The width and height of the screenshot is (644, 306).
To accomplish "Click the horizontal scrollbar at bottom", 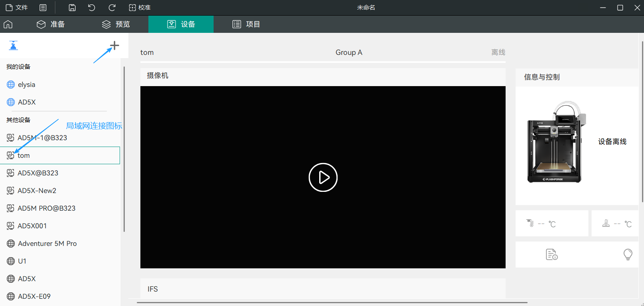I will pyautogui.click(x=332, y=302).
